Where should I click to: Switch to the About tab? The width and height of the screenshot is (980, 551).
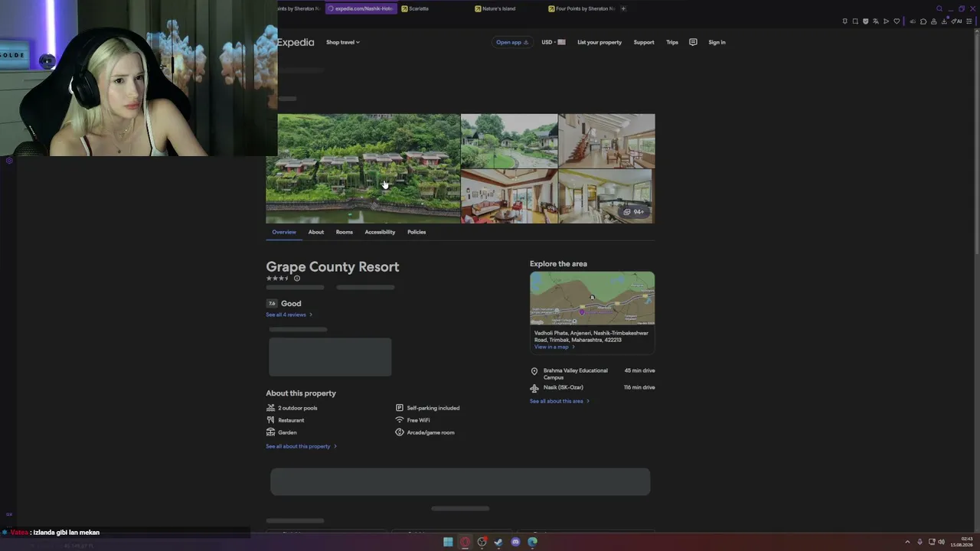tap(316, 232)
